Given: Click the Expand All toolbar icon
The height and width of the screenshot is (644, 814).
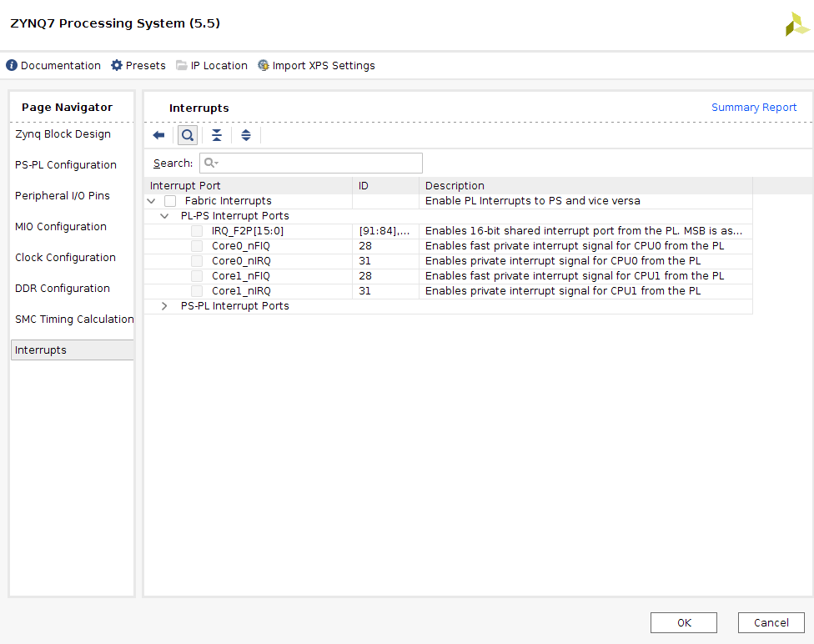Looking at the screenshot, I should point(245,135).
